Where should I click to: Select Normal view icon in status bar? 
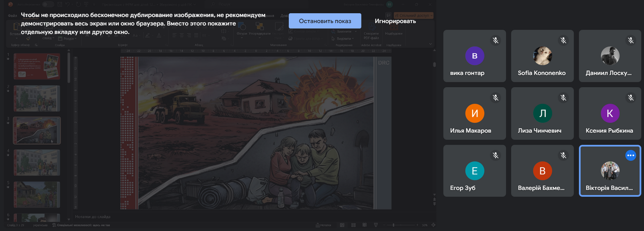click(x=342, y=225)
